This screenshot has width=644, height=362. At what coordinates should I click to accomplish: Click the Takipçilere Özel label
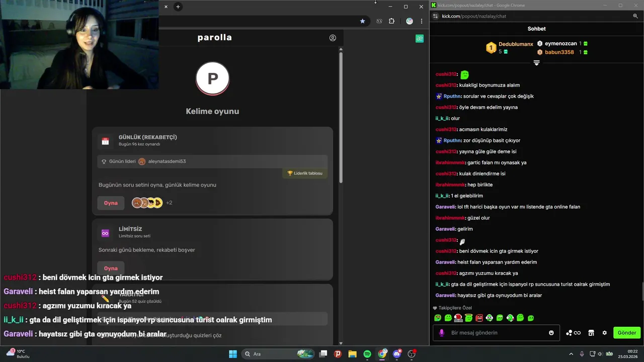tap(455, 308)
